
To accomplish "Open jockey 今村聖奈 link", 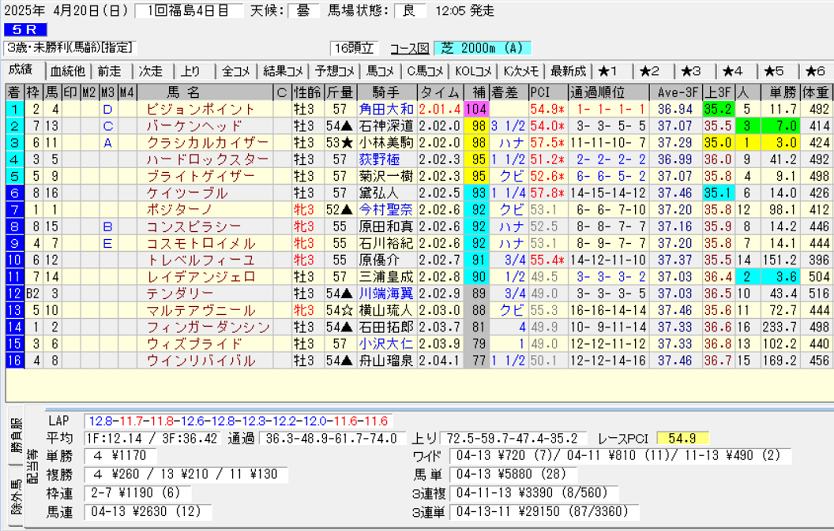I will tap(385, 209).
